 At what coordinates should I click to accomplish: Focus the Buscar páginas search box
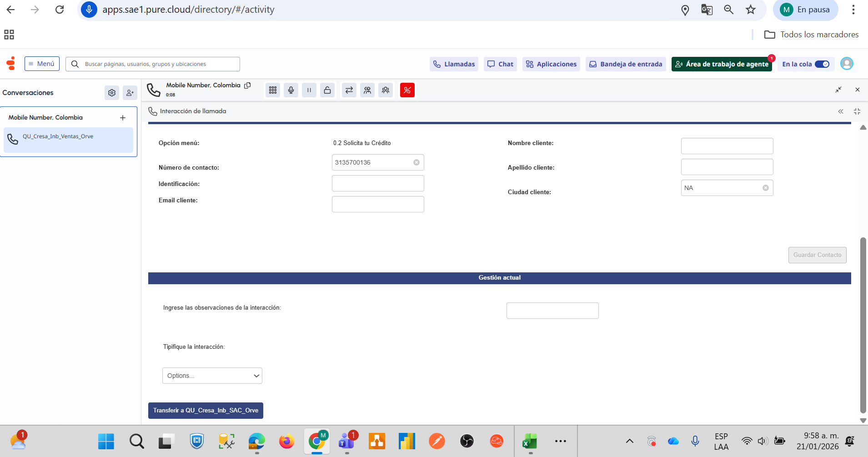click(x=153, y=64)
